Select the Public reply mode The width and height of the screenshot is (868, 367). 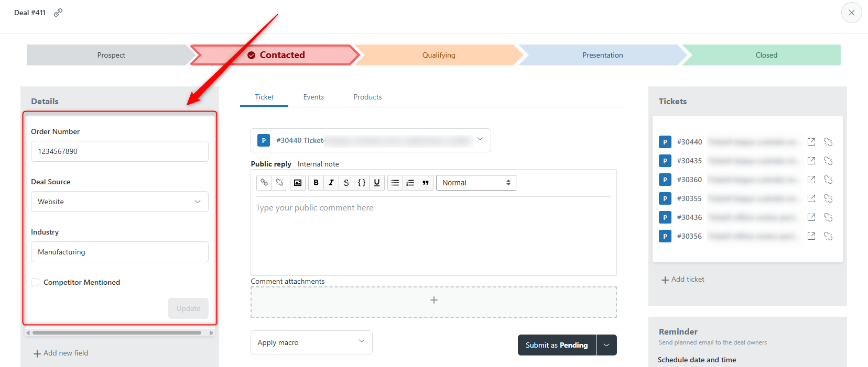(271, 164)
